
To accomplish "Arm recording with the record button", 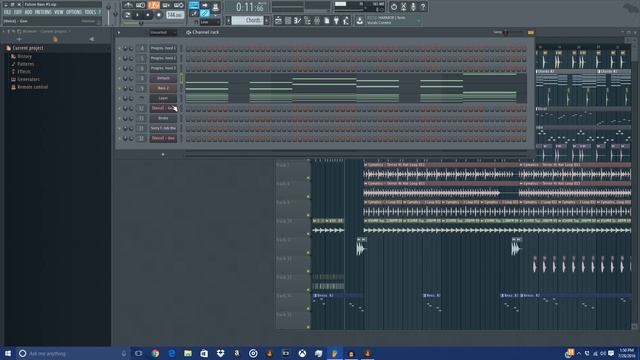I will 159,15.
